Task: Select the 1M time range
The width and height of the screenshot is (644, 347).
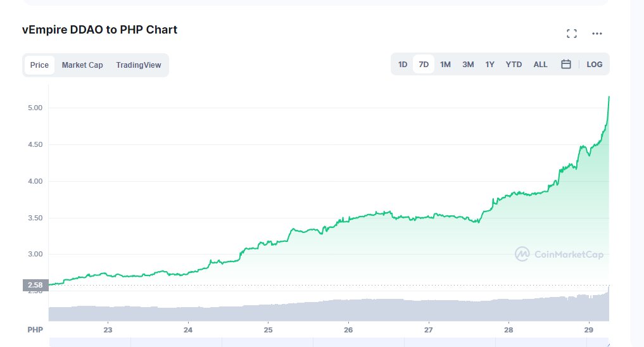Action: click(x=445, y=65)
